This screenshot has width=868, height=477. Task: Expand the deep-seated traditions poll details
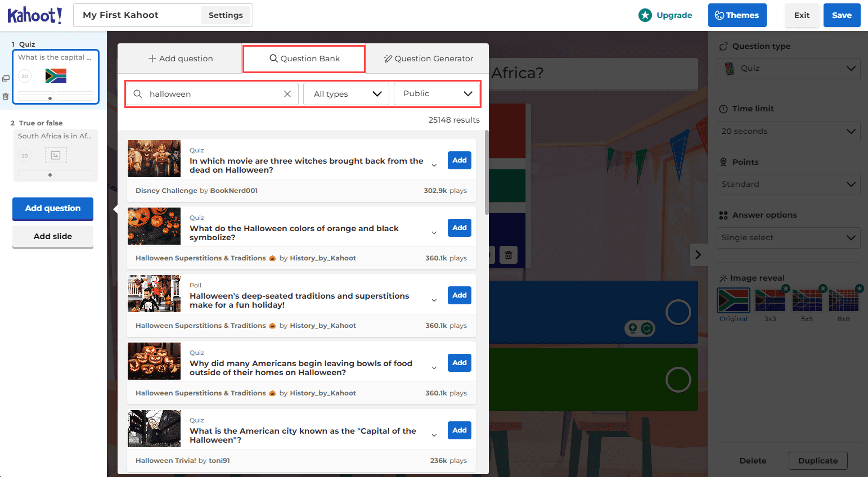click(434, 300)
